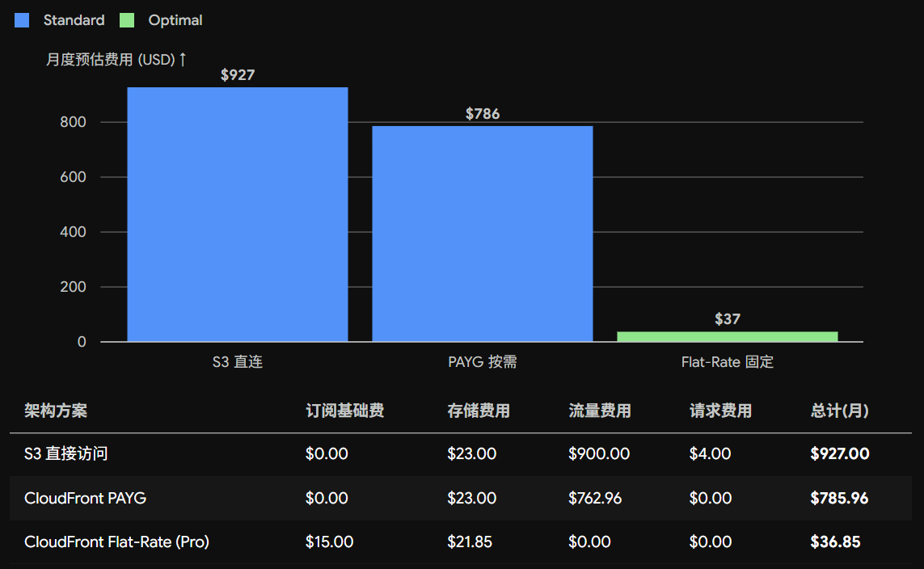Viewport: 924px width, 569px height.
Task: Click the S3 直连 blue bar
Action: coord(238,214)
